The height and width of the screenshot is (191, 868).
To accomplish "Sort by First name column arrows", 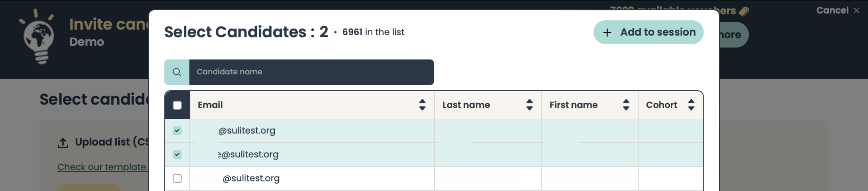I will click(x=626, y=105).
